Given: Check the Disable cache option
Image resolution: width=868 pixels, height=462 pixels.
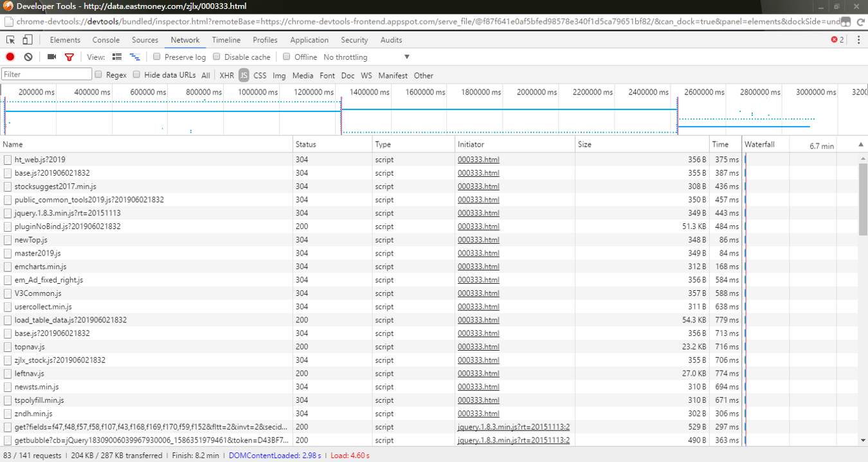Looking at the screenshot, I should 217,57.
